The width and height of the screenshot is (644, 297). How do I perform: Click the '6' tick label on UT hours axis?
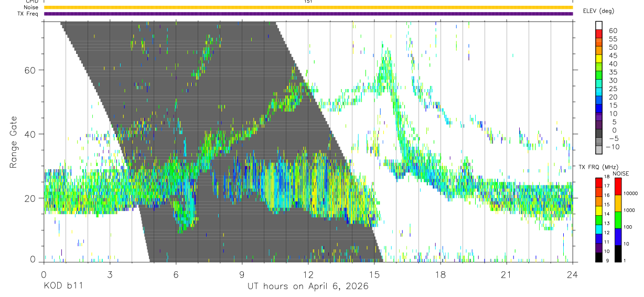pos(176,274)
